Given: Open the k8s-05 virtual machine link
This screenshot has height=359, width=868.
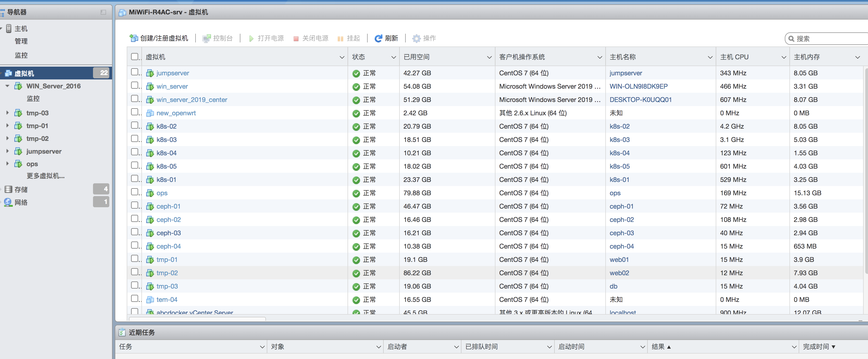Looking at the screenshot, I should [166, 166].
